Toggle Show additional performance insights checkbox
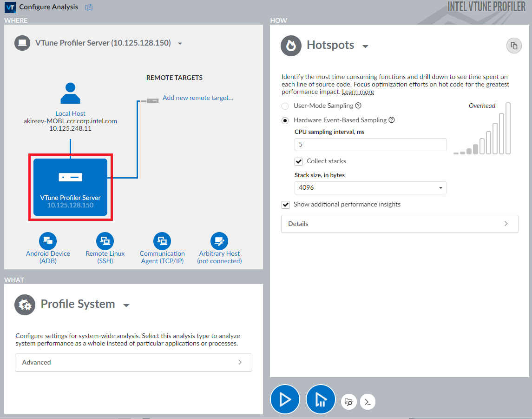The height and width of the screenshot is (419, 532). coord(286,205)
